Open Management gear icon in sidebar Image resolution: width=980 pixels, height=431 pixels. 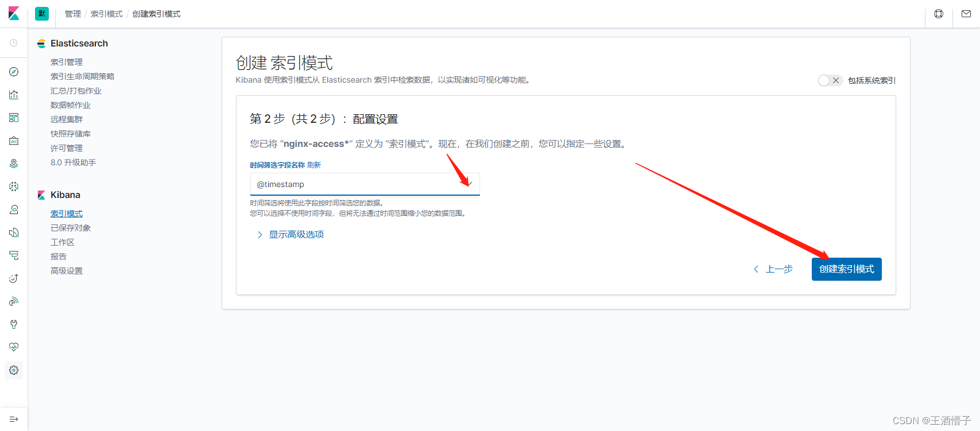click(14, 370)
